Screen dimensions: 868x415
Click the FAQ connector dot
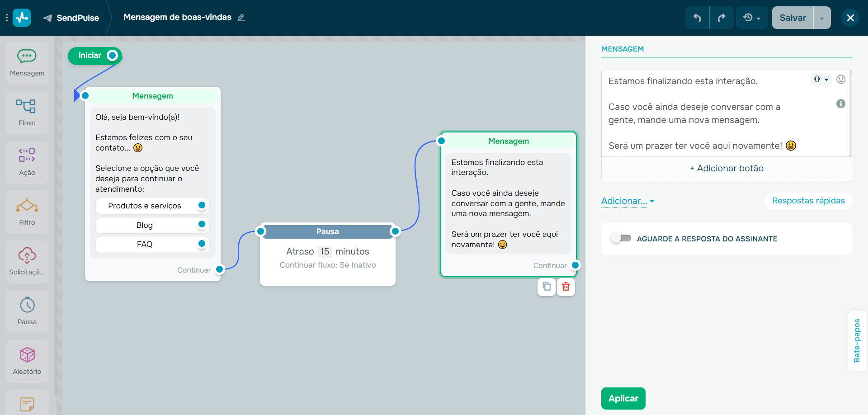(202, 244)
